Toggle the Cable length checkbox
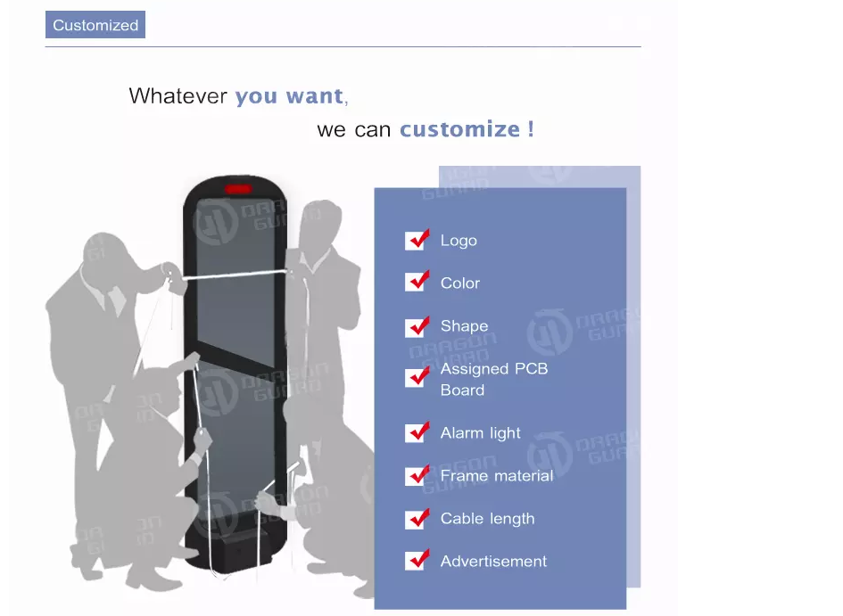 click(x=417, y=518)
